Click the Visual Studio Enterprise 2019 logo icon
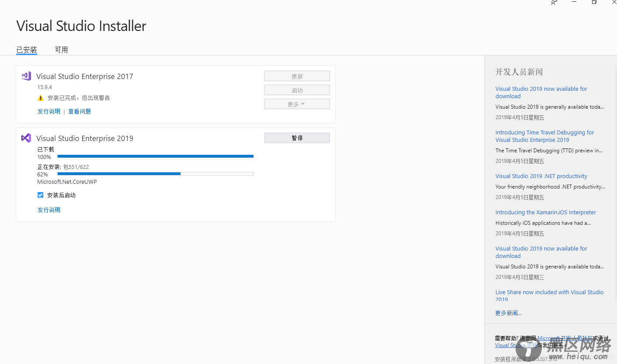617x364 pixels. 26,138
